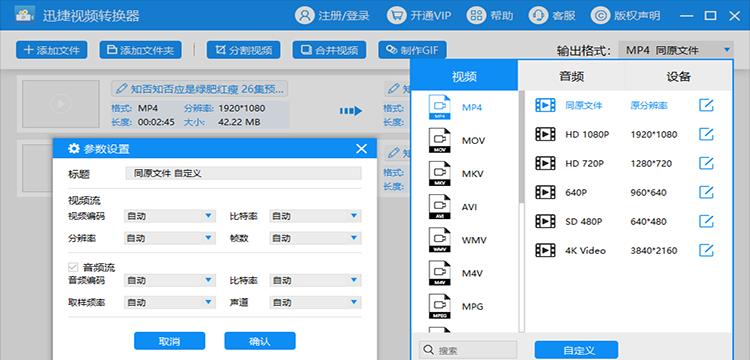The image size is (750, 360).
Task: Select the 原分辨率 entry
Action: tap(649, 105)
